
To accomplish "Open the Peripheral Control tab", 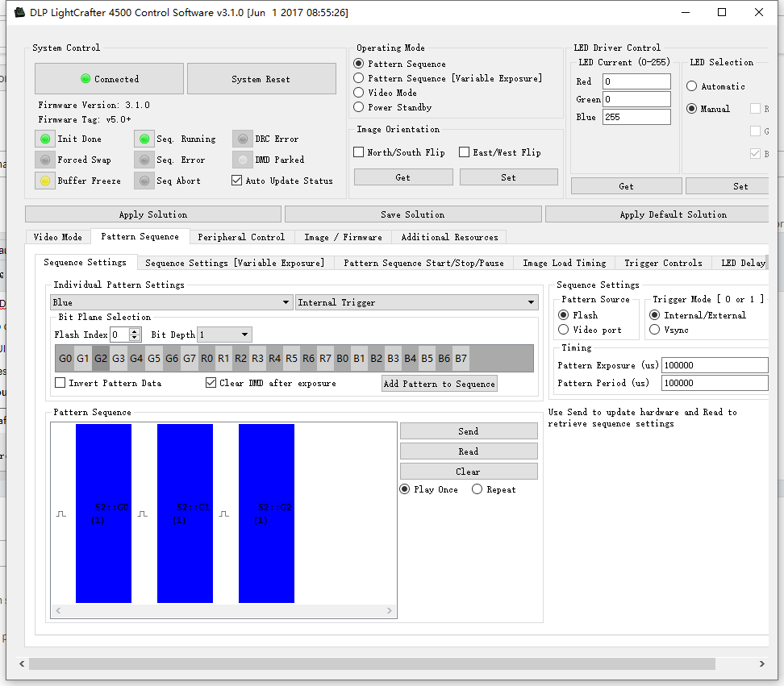I will (x=241, y=237).
